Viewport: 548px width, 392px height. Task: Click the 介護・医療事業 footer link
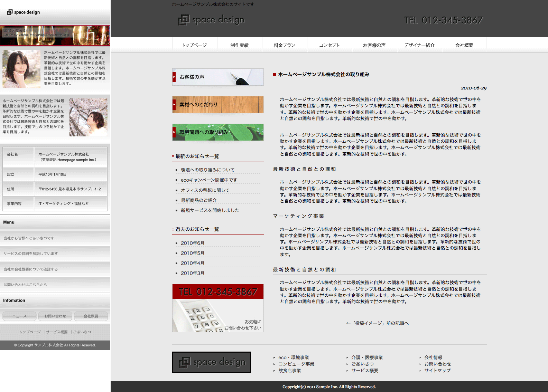[x=367, y=357]
